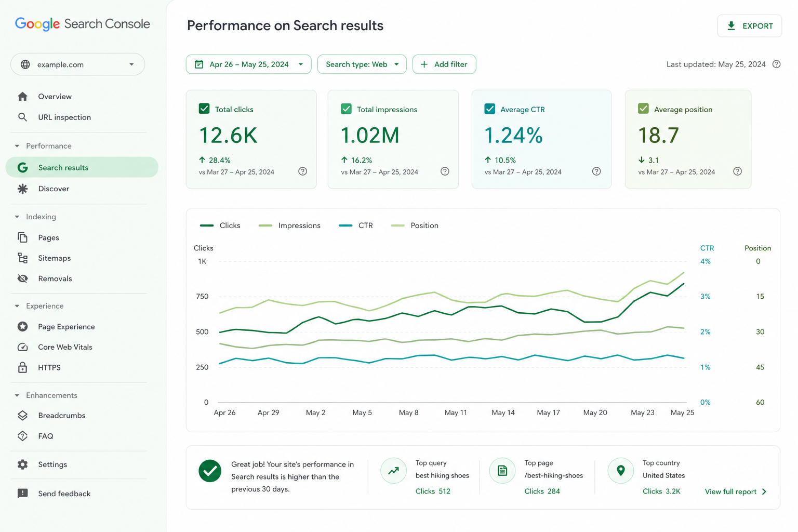Image resolution: width=798 pixels, height=532 pixels.
Task: Collapse the Indexing section
Action: pyautogui.click(x=17, y=217)
